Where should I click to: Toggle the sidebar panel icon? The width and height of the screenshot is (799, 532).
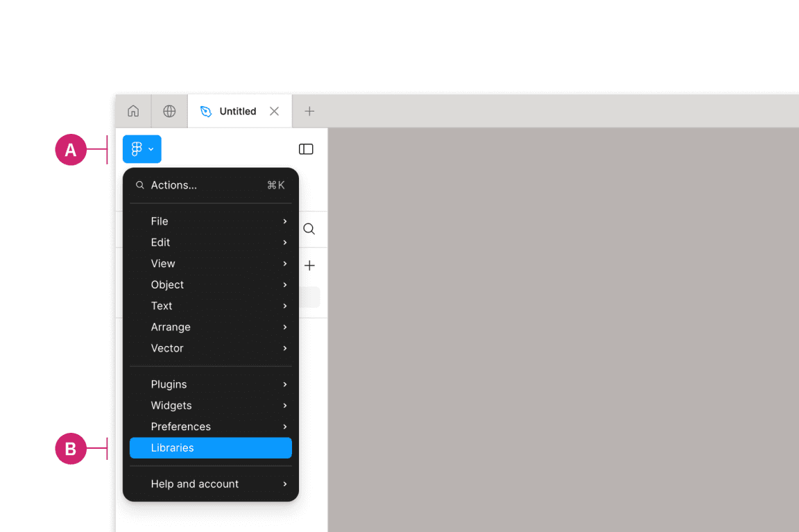point(306,149)
